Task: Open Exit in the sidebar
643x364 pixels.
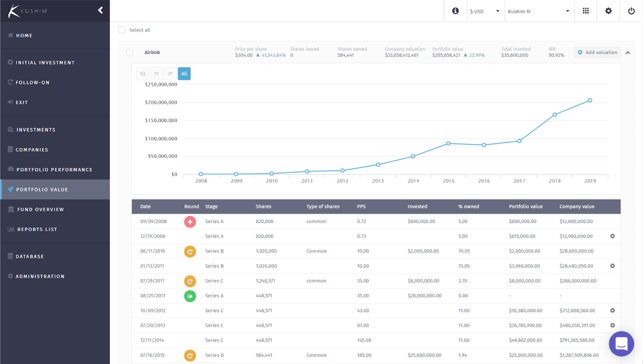Action: 55,102
